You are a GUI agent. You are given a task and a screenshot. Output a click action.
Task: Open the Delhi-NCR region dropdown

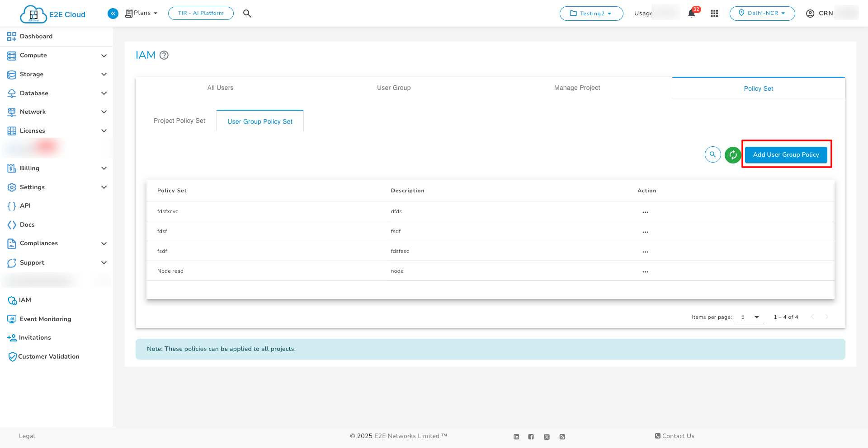pos(762,13)
